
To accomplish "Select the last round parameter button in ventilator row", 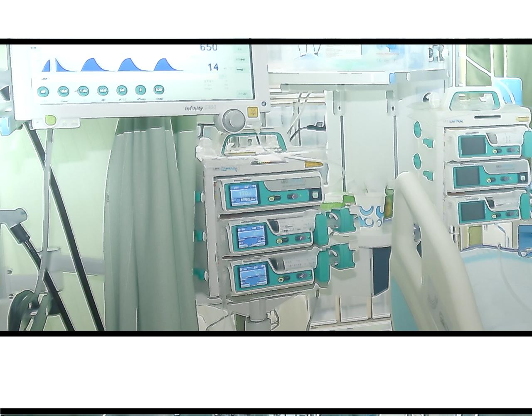I will click(158, 89).
